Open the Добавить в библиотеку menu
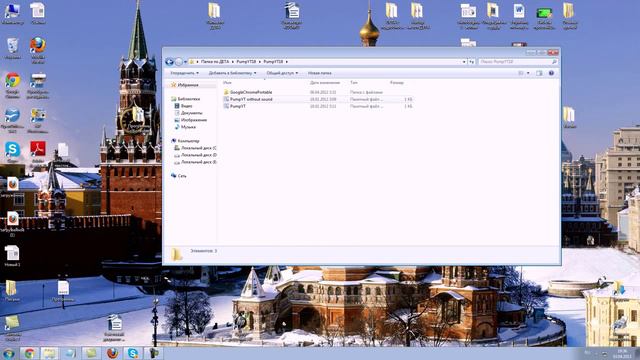The width and height of the screenshot is (640, 360). click(232, 73)
